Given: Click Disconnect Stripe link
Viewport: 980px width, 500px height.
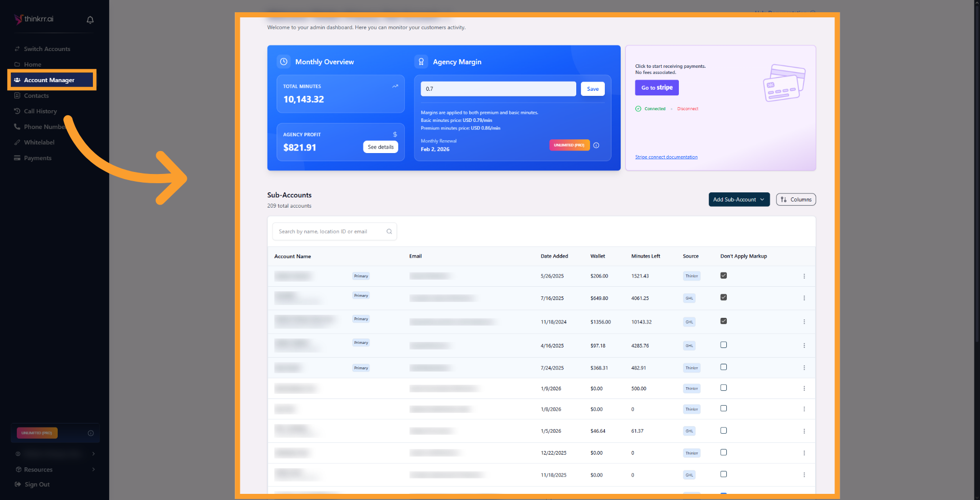Looking at the screenshot, I should 688,109.
